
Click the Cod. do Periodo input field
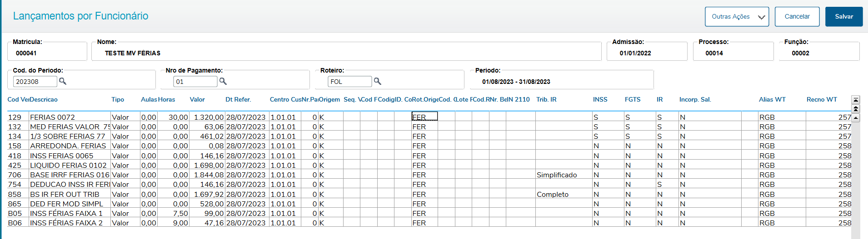[35, 82]
